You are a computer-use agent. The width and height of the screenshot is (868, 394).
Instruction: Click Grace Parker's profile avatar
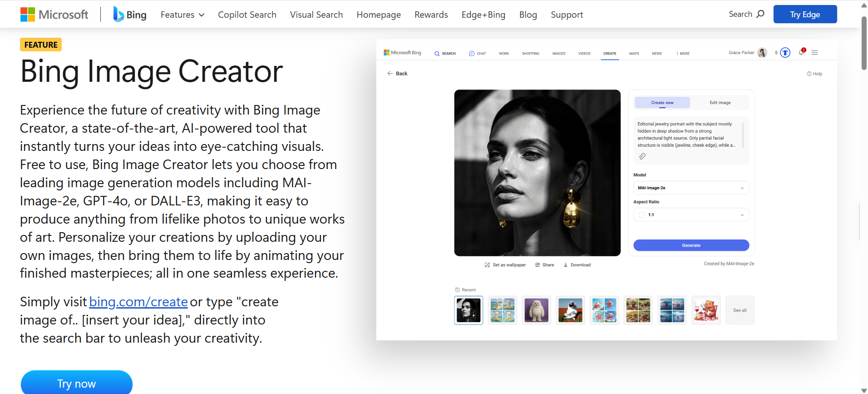[762, 53]
